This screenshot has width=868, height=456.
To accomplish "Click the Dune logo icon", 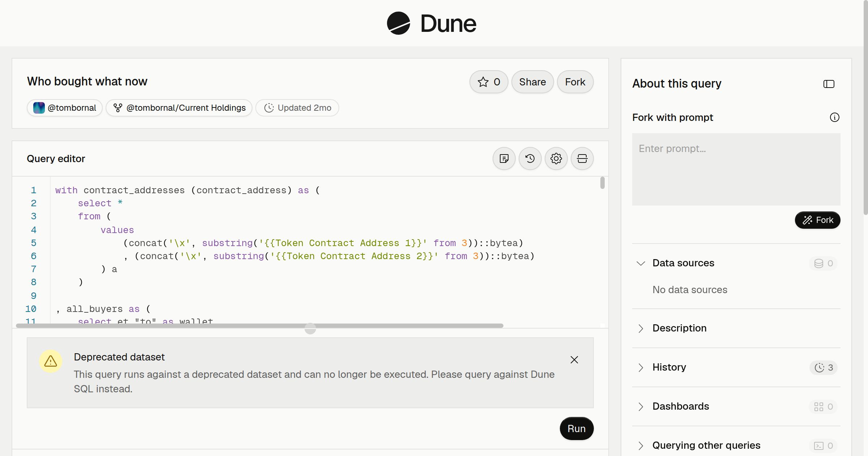I will pyautogui.click(x=398, y=23).
